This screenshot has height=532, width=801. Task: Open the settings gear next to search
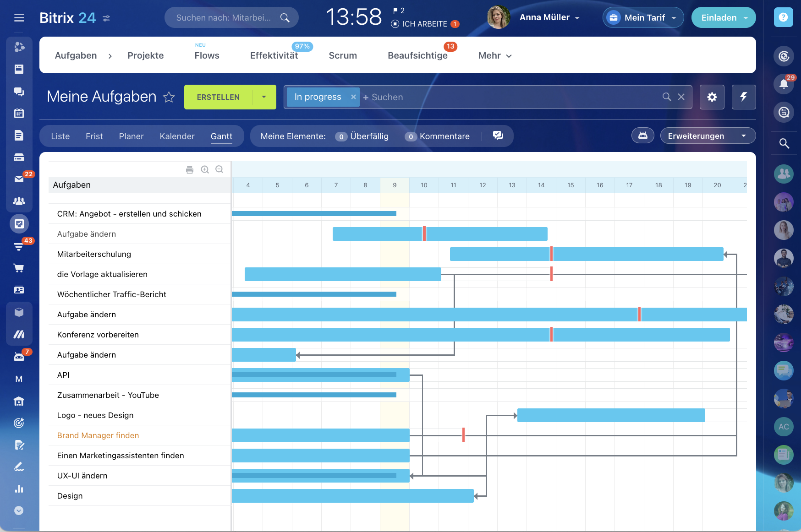712,97
